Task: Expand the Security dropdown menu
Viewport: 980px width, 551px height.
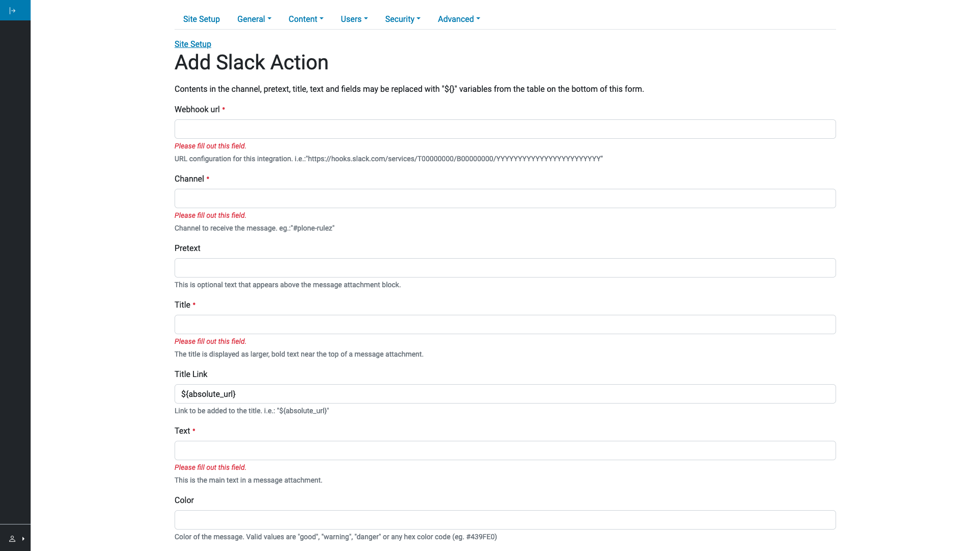Action: (x=403, y=19)
